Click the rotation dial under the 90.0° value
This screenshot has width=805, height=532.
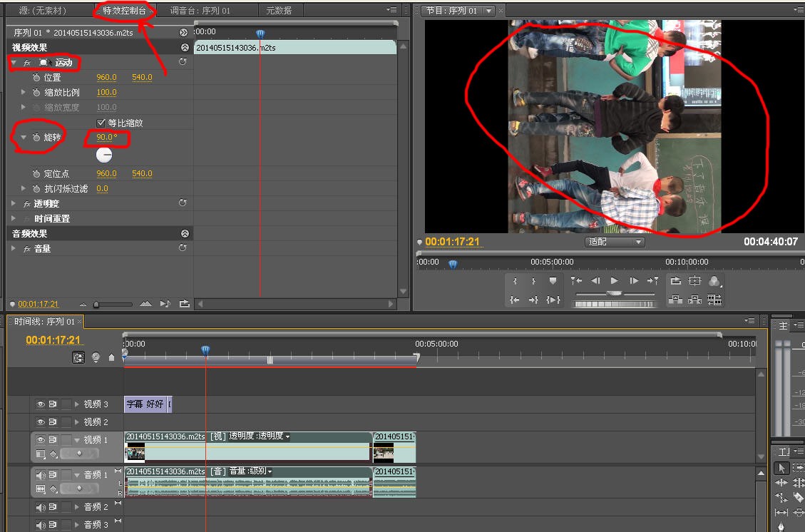(104, 154)
